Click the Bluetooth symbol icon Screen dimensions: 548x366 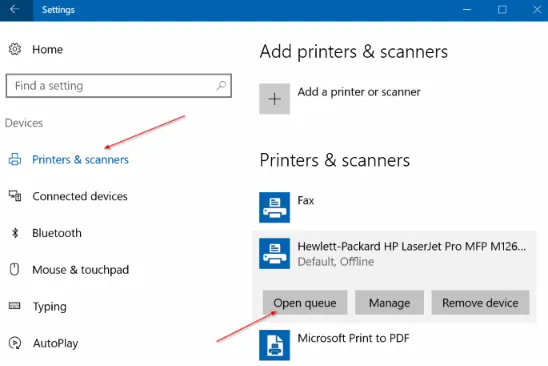tap(15, 233)
